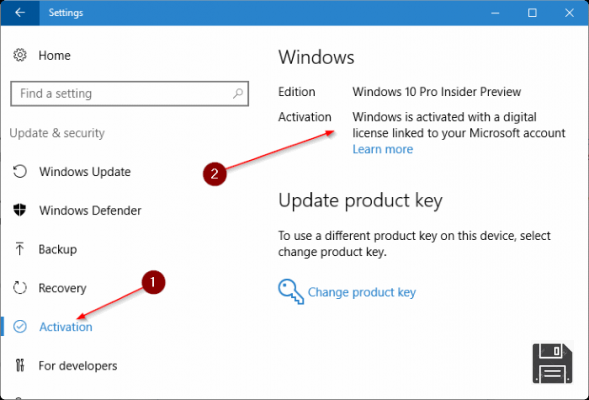Viewport: 589px width, 400px height.
Task: Click the Backup upload arrow icon
Action: (20, 249)
